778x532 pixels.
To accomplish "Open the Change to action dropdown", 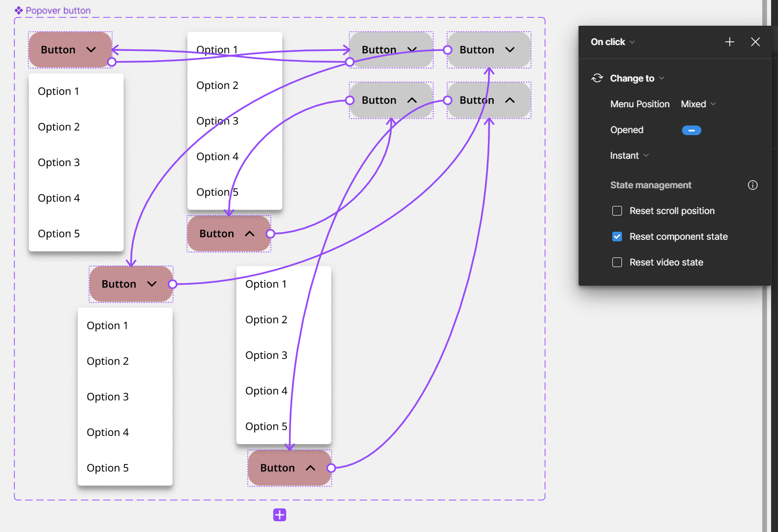I will click(x=637, y=78).
